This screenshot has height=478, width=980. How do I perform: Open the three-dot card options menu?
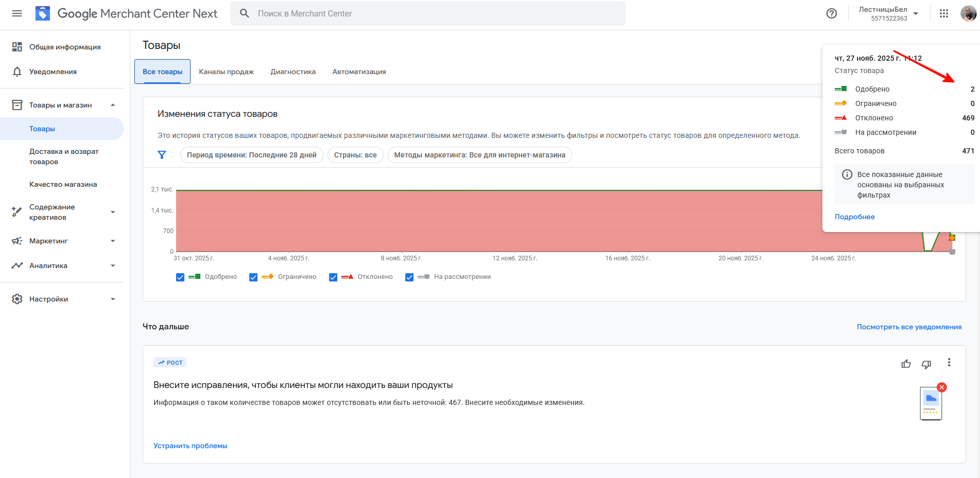click(949, 363)
